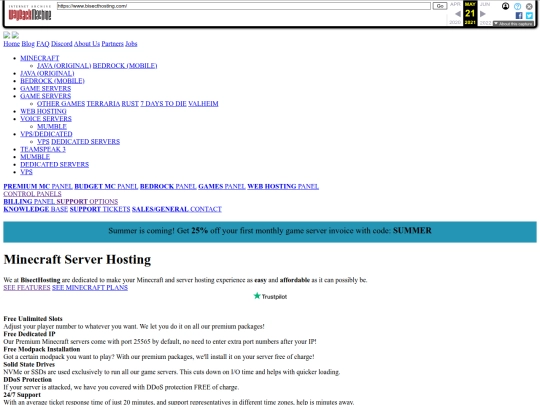The height and width of the screenshot is (405, 540).
Task: Go to next capture arrow
Action: pyautogui.click(x=483, y=14)
